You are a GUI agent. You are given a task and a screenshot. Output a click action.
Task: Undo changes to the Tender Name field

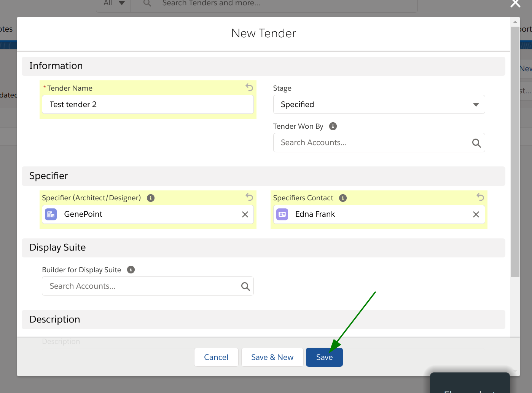(x=249, y=87)
